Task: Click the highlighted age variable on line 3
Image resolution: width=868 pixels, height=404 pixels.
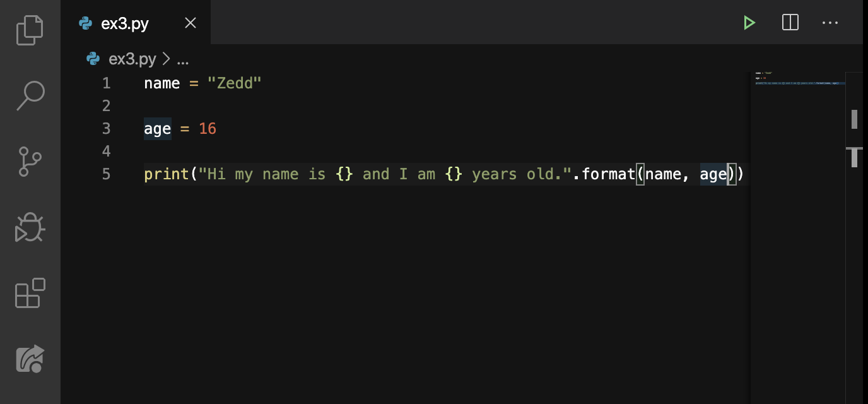Action: pos(156,128)
